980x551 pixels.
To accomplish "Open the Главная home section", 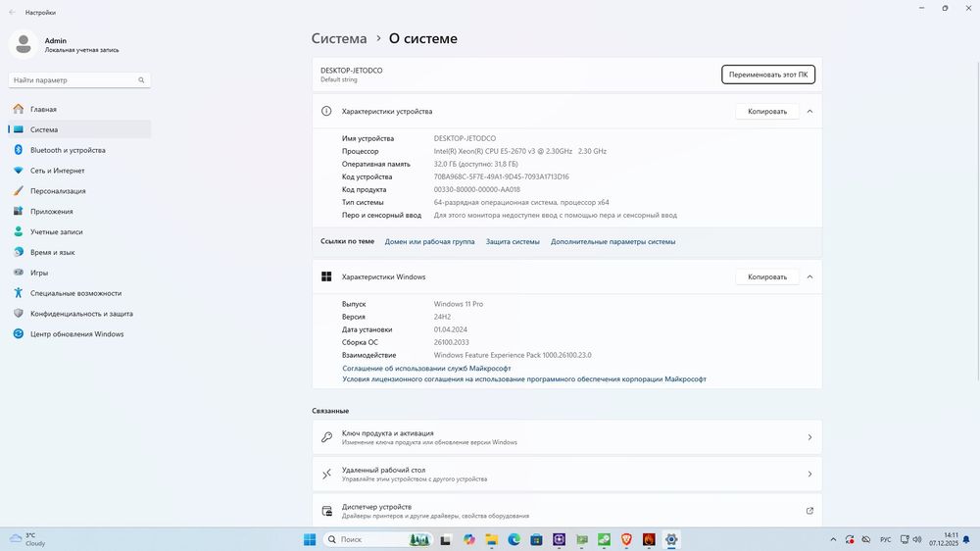I will click(x=79, y=109).
